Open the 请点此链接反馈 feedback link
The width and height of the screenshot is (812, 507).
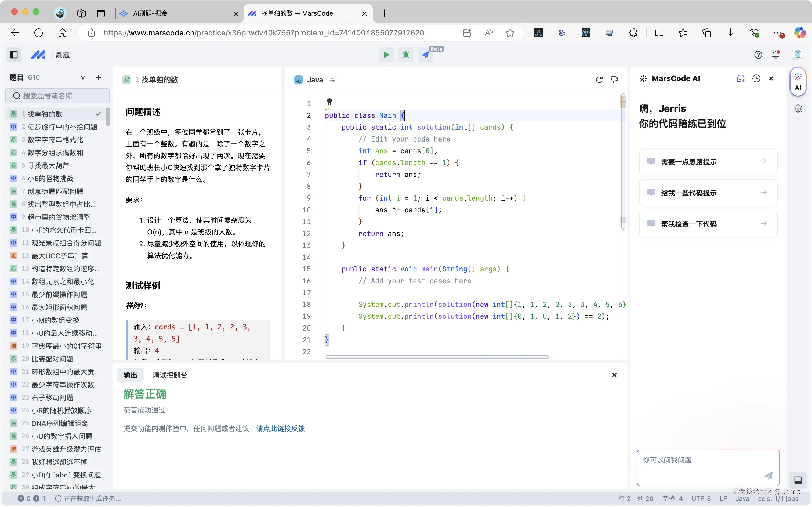[280, 428]
